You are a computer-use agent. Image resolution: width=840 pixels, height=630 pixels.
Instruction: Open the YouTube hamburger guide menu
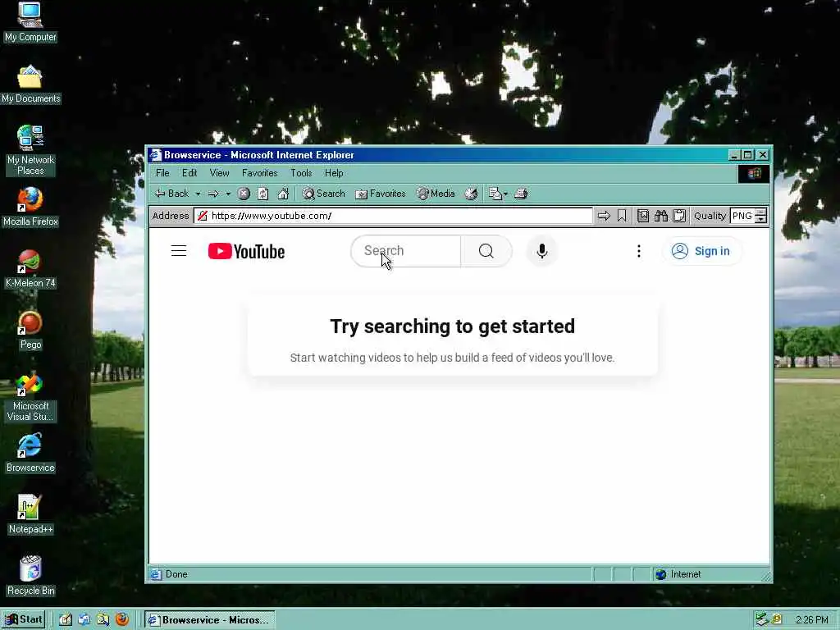point(178,251)
